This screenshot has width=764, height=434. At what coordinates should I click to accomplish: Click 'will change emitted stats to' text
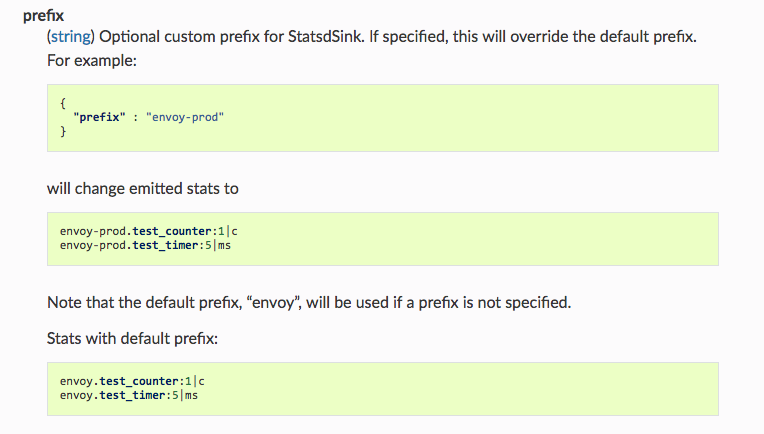coord(142,188)
